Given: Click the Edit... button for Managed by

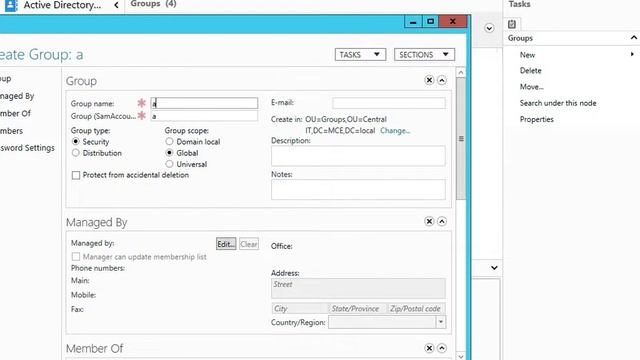Looking at the screenshot, I should (226, 244).
